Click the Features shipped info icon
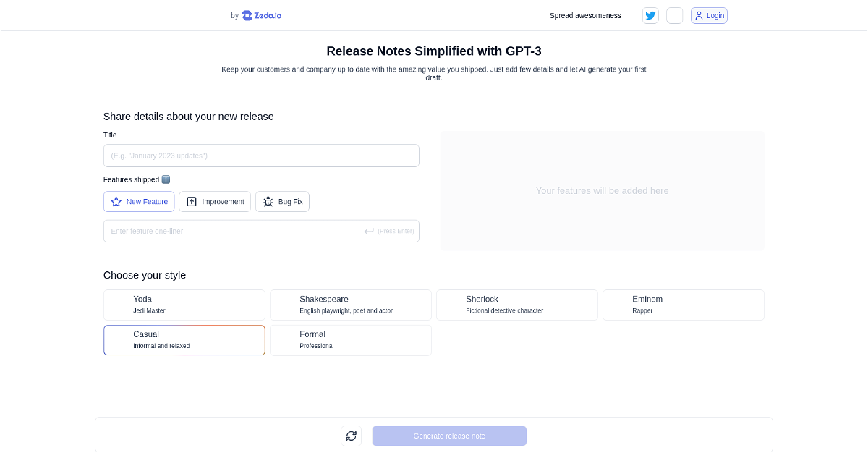This screenshot has width=868, height=453. tap(166, 179)
